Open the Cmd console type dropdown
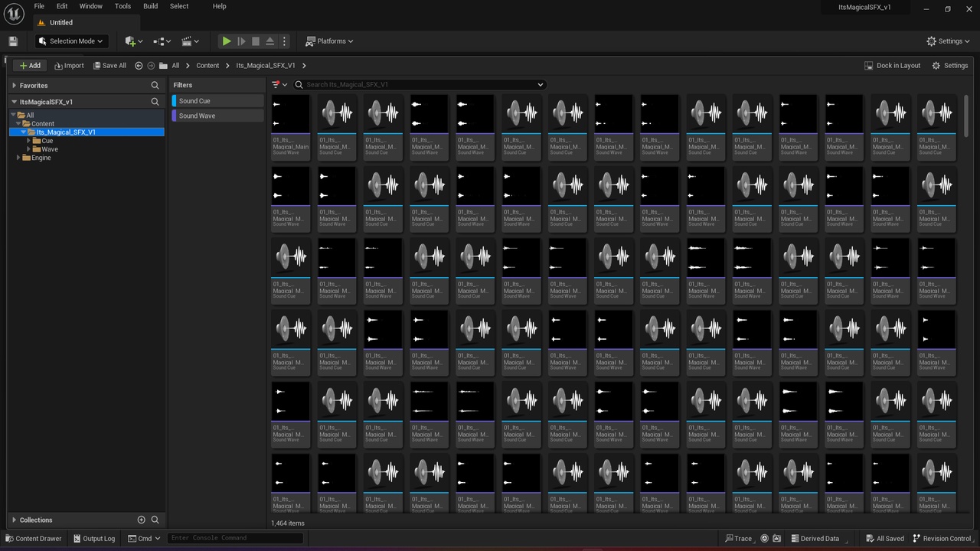The width and height of the screenshot is (980, 551). [144, 539]
